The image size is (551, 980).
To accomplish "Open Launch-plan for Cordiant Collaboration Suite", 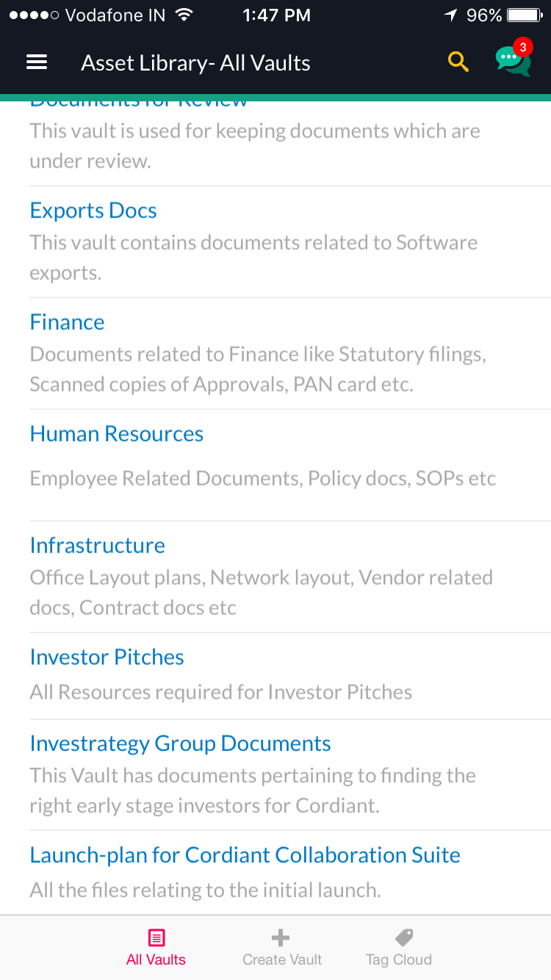I will tap(245, 856).
